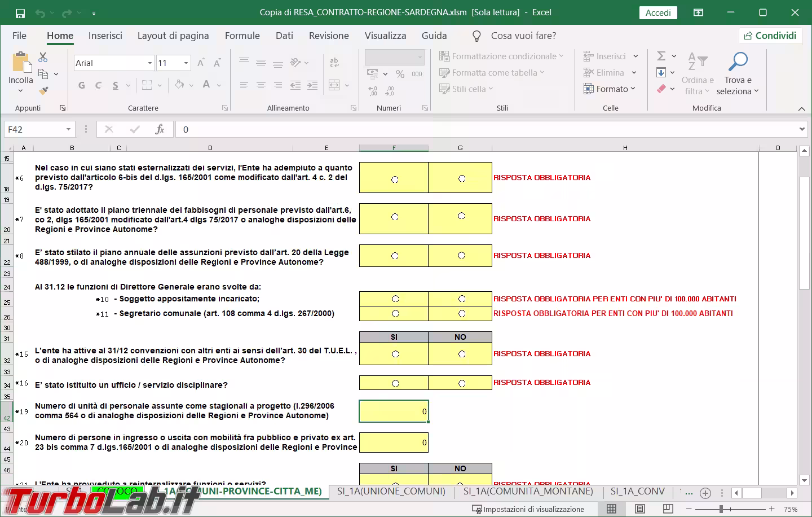Click the insert function fx icon
This screenshot has height=517, width=812.
[x=160, y=129]
